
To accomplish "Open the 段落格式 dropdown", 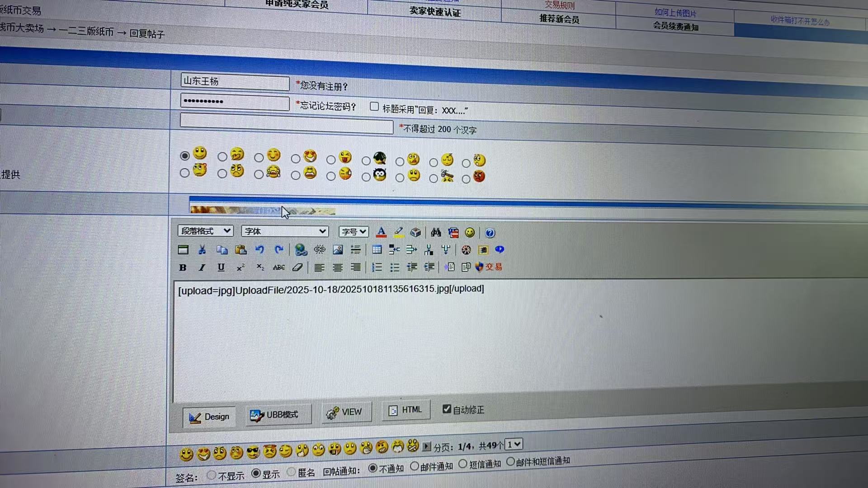I will coord(206,231).
